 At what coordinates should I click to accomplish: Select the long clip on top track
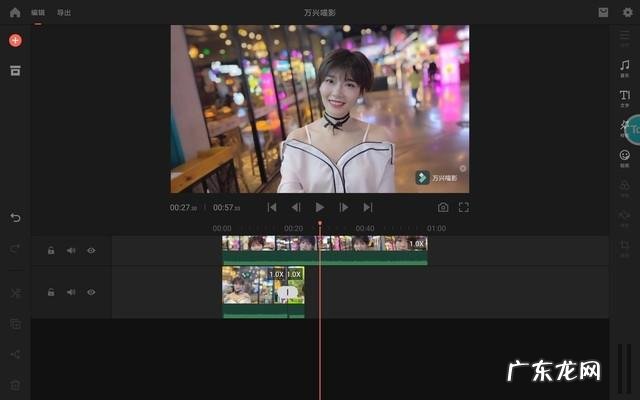click(325, 250)
